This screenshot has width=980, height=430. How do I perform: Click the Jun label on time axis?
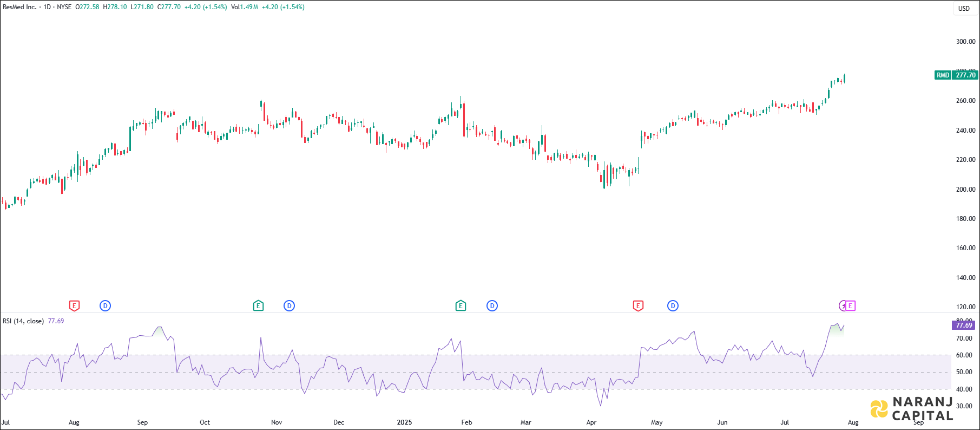722,422
